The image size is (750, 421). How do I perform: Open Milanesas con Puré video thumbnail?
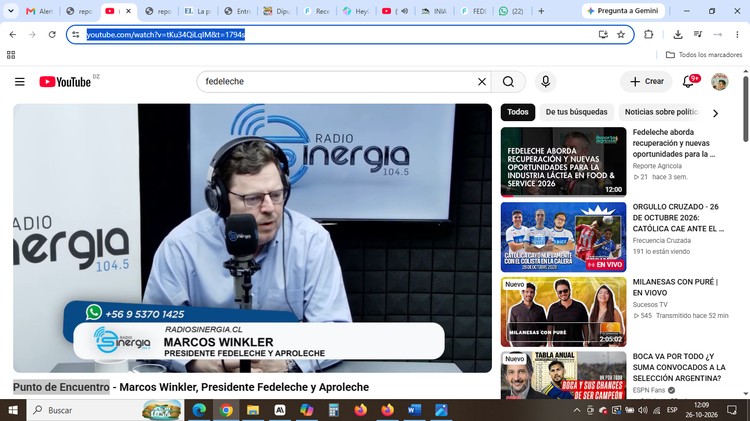pos(563,311)
